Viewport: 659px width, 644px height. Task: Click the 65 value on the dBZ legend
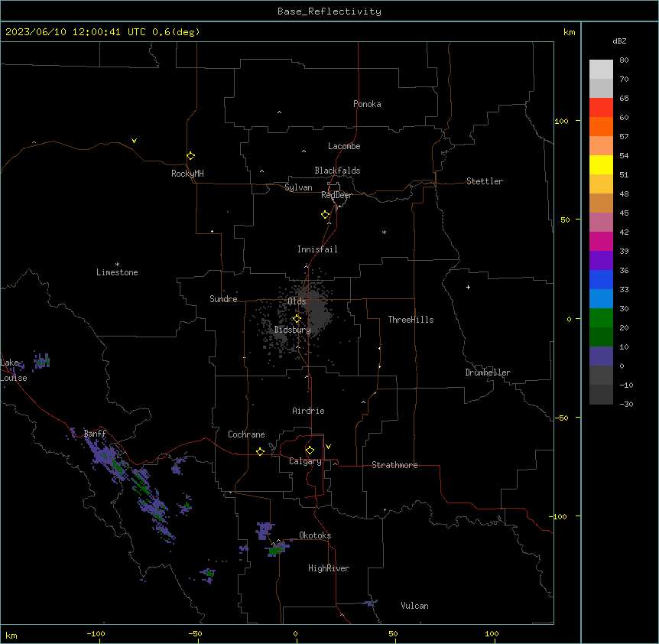click(624, 99)
